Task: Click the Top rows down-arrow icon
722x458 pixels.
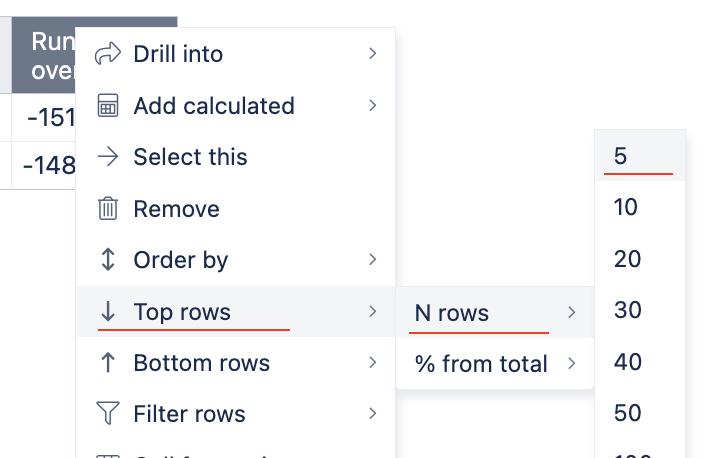Action: pyautogui.click(x=108, y=312)
